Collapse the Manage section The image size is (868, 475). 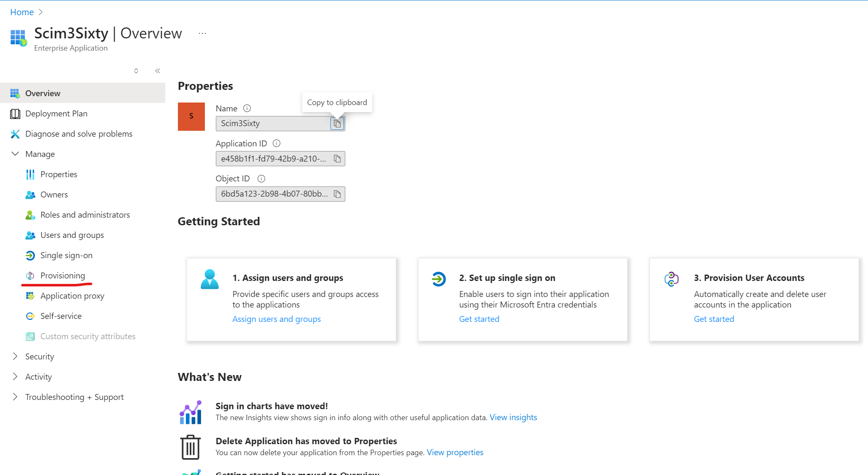coord(15,154)
